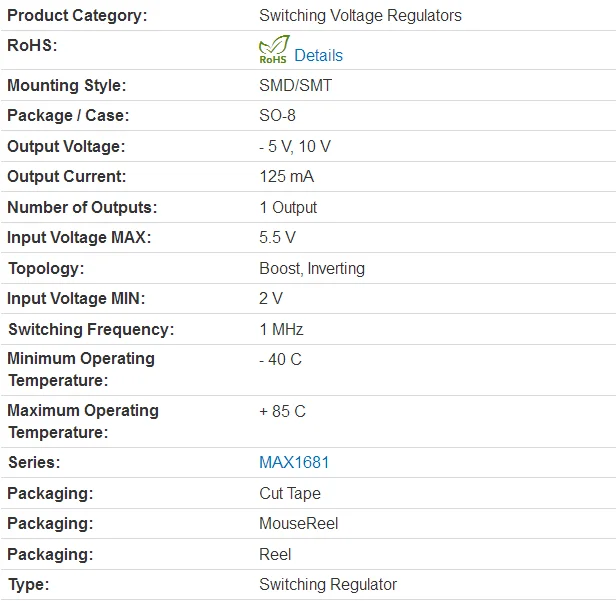Select the Boost, Inverting topology value
Viewport: 616px width, 601px height.
312,268
